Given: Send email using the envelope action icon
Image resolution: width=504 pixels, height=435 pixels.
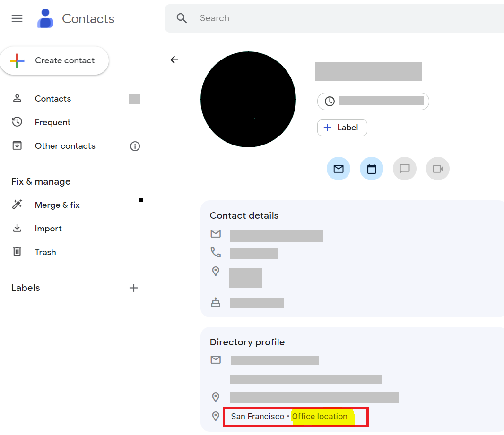Looking at the screenshot, I should [x=339, y=169].
